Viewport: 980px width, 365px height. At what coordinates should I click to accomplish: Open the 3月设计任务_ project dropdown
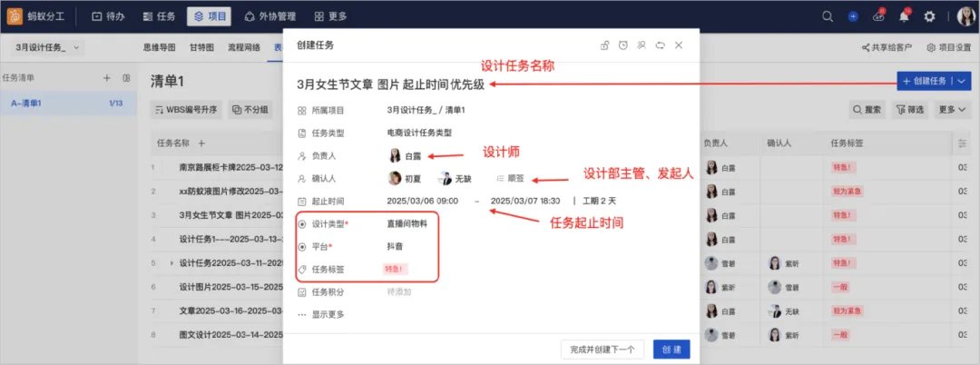coord(48,47)
